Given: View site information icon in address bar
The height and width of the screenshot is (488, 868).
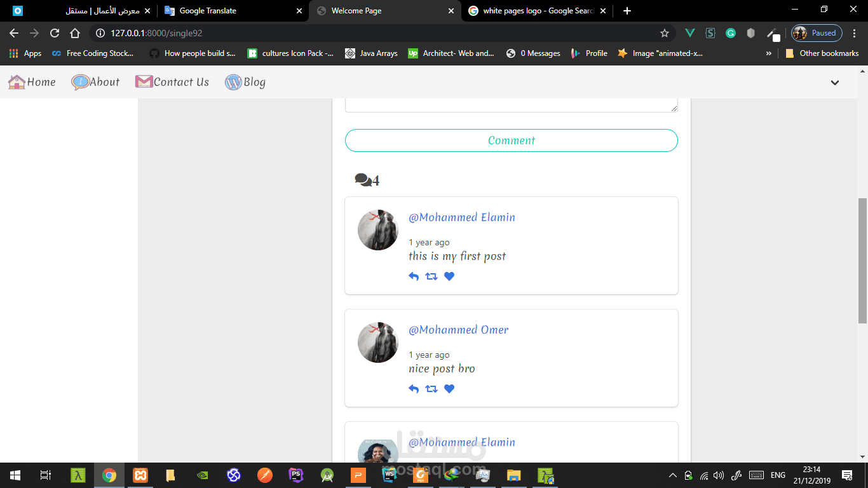Looking at the screenshot, I should [100, 33].
